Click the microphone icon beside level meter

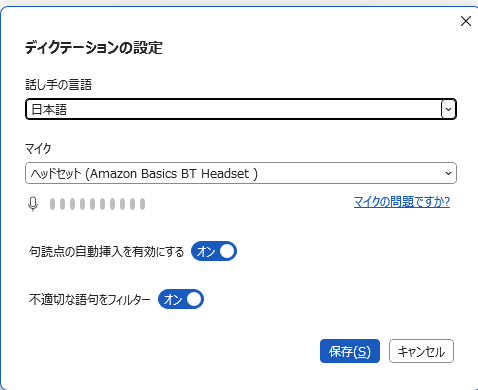33,204
